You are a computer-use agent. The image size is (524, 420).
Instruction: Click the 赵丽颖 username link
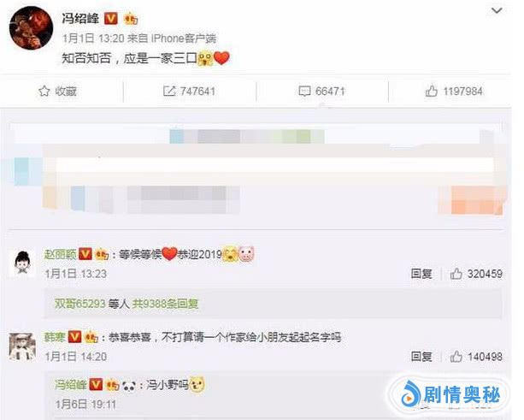(61, 255)
